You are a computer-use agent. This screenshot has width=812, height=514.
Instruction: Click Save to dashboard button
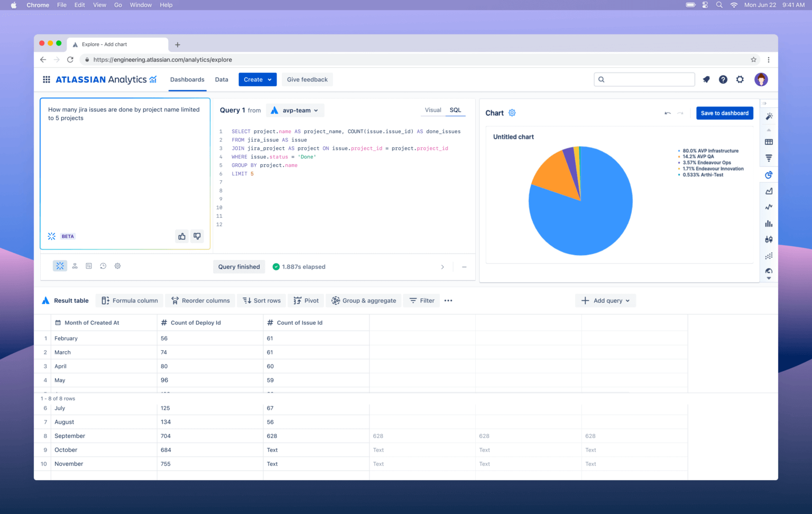[x=724, y=113]
